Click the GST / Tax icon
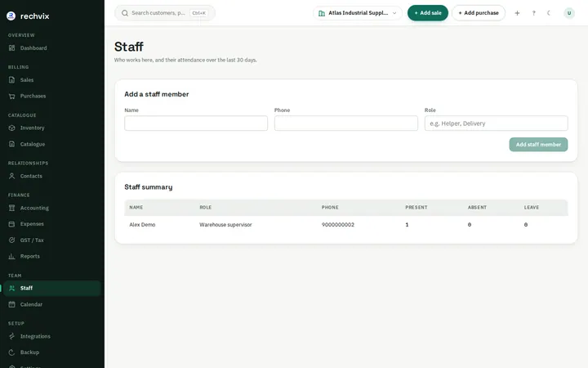The height and width of the screenshot is (368, 588). click(x=12, y=240)
